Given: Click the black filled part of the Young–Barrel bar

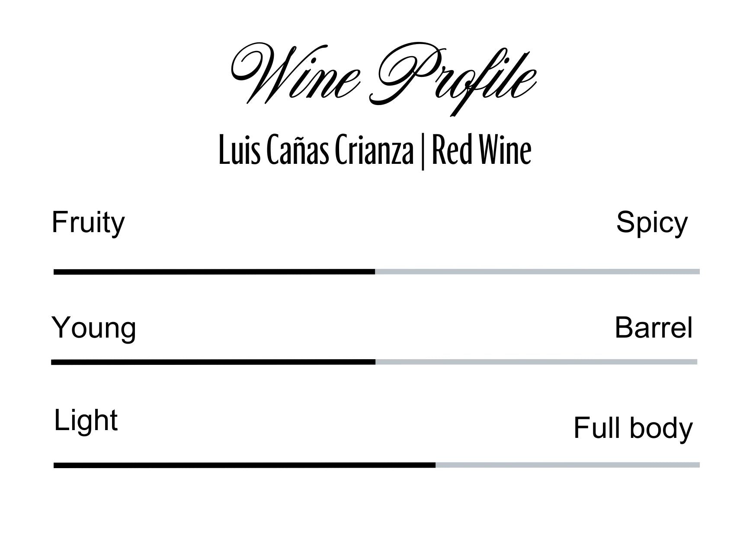Looking at the screenshot, I should (x=213, y=362).
